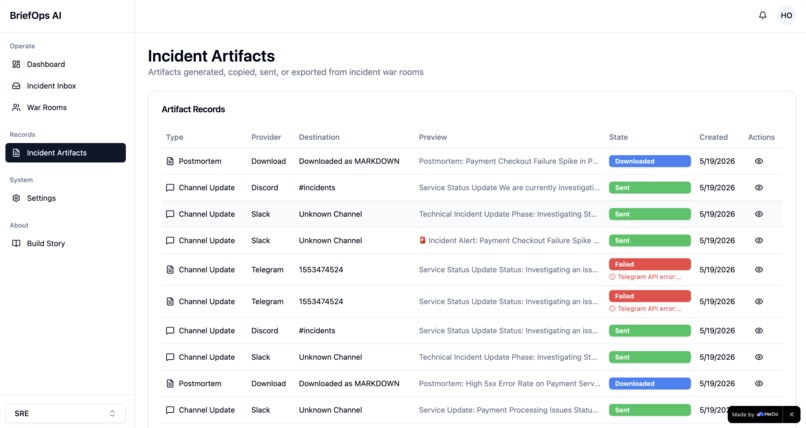Click the Artifact Records heading
Viewport: 806px width, 428px height.
coord(193,109)
